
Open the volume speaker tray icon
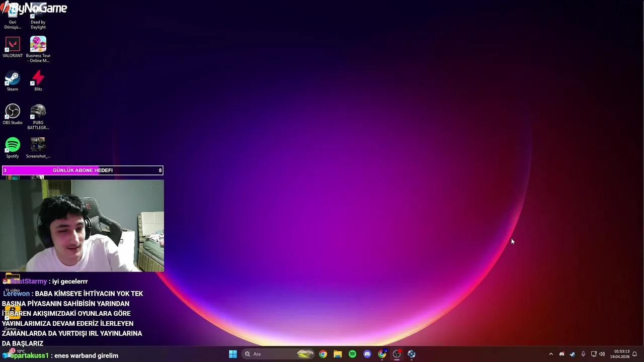tap(602, 354)
